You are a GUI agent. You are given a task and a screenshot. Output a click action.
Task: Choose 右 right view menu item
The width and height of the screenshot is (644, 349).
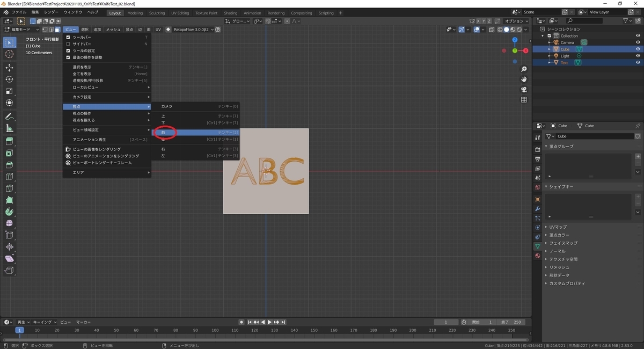click(196, 149)
